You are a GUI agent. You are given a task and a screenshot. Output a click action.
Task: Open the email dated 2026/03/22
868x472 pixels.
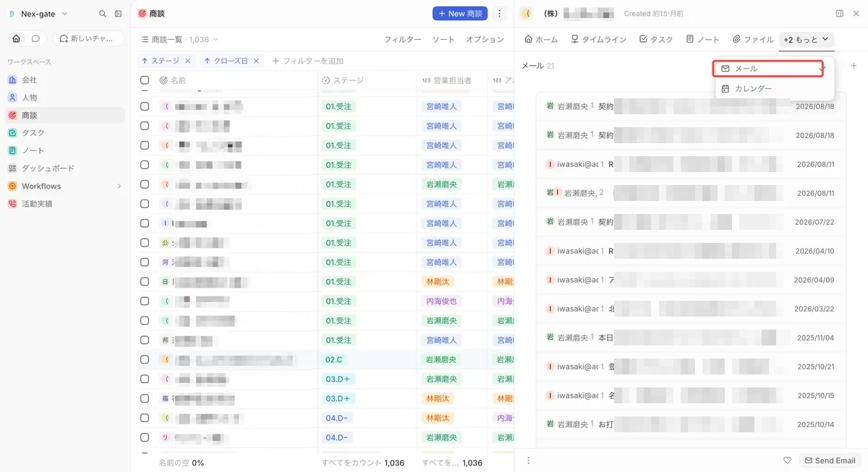point(691,309)
